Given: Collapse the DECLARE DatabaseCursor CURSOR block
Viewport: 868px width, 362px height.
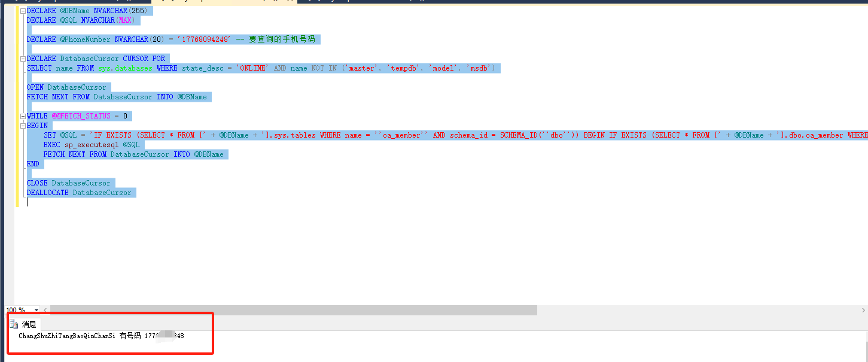Looking at the screenshot, I should point(22,59).
